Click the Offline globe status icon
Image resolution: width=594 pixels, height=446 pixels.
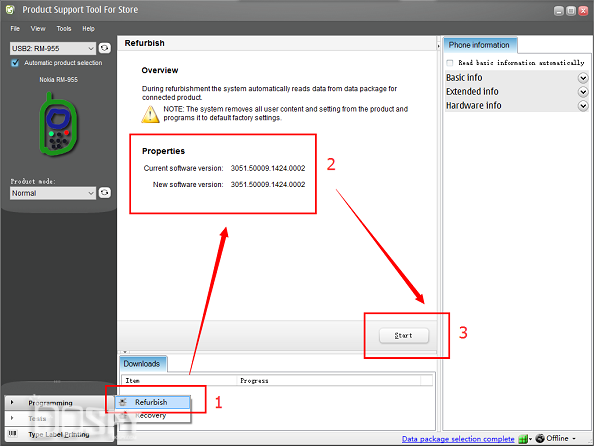coord(540,438)
